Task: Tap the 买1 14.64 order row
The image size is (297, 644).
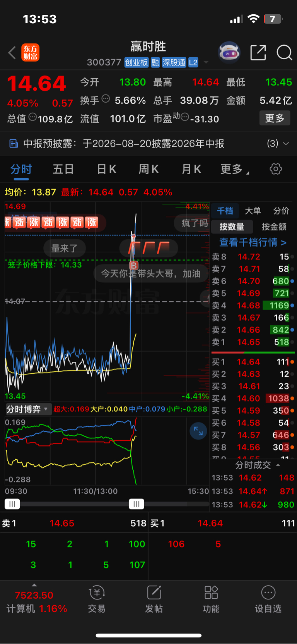Action: pyautogui.click(x=253, y=362)
